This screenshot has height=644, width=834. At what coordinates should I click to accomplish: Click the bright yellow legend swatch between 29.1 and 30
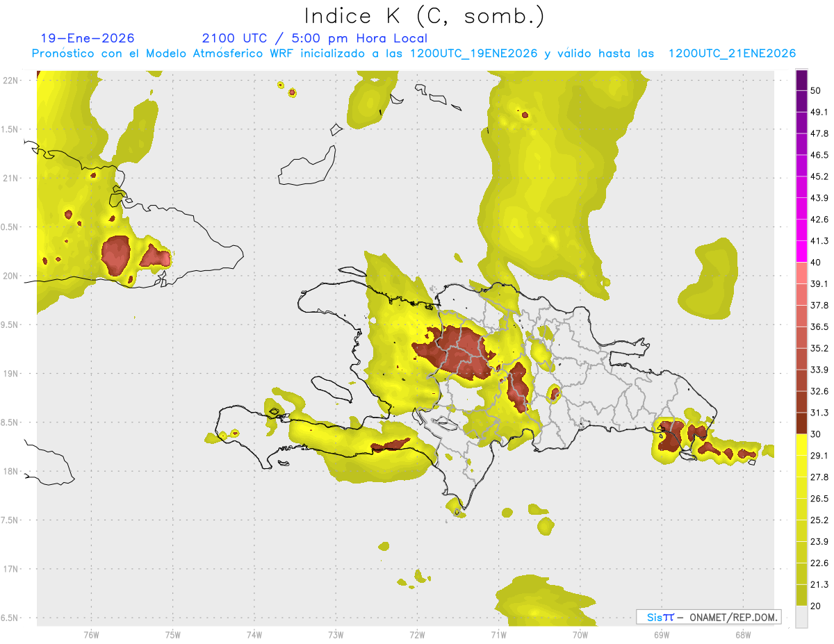(801, 445)
